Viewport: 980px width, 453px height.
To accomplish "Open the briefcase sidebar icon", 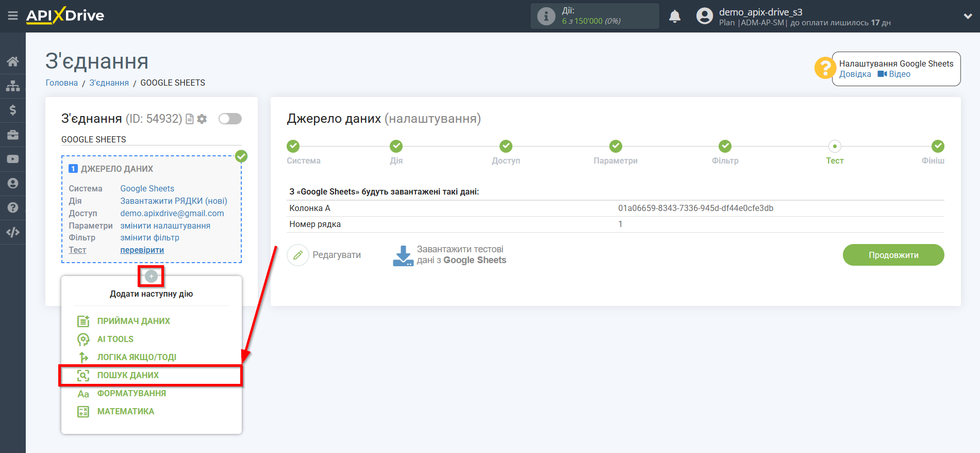I will (x=13, y=135).
